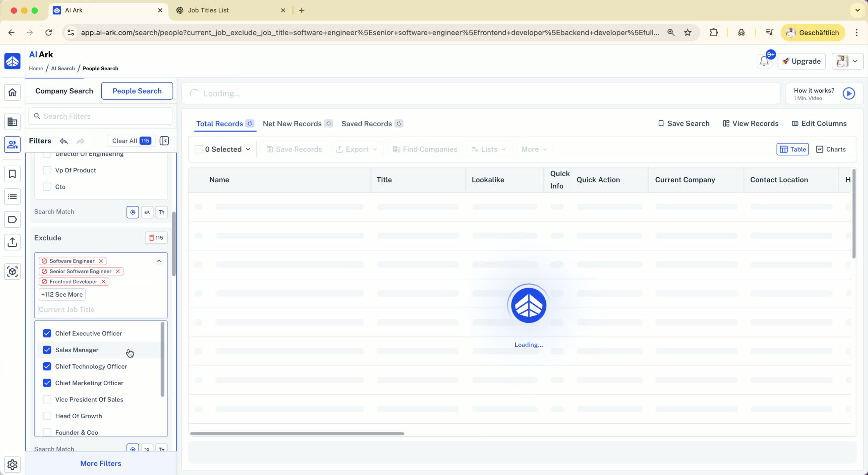Click the +112 See More button

(x=62, y=294)
